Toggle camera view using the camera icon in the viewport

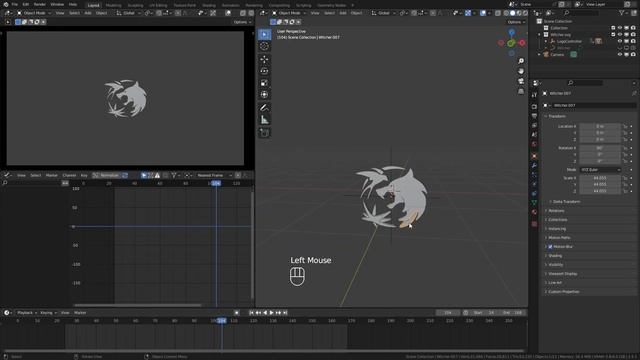pos(521,81)
